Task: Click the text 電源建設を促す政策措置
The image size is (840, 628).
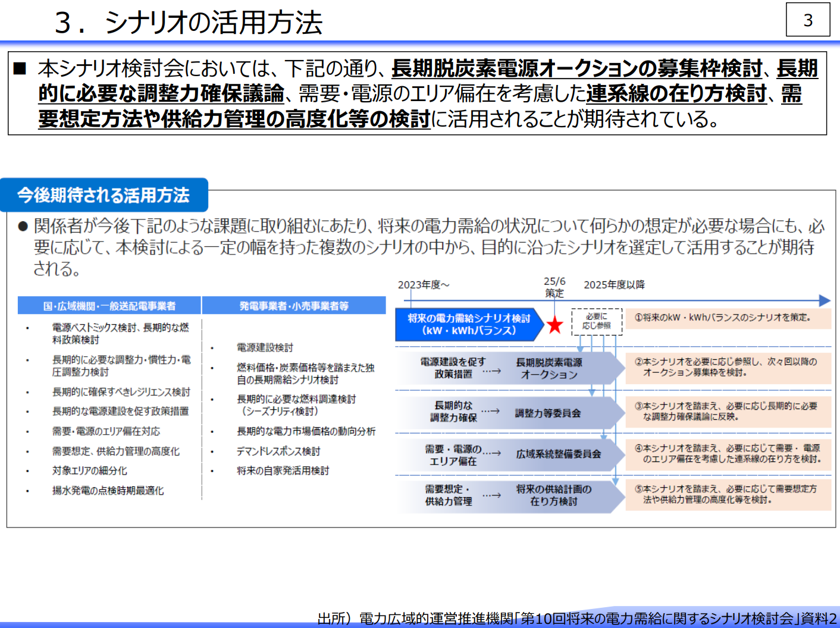Action: [x=453, y=368]
